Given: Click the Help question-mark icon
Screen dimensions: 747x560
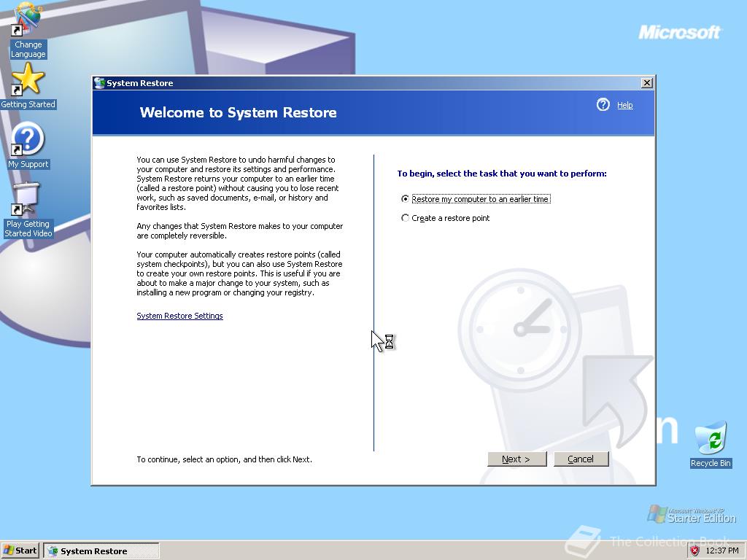Looking at the screenshot, I should click(603, 105).
